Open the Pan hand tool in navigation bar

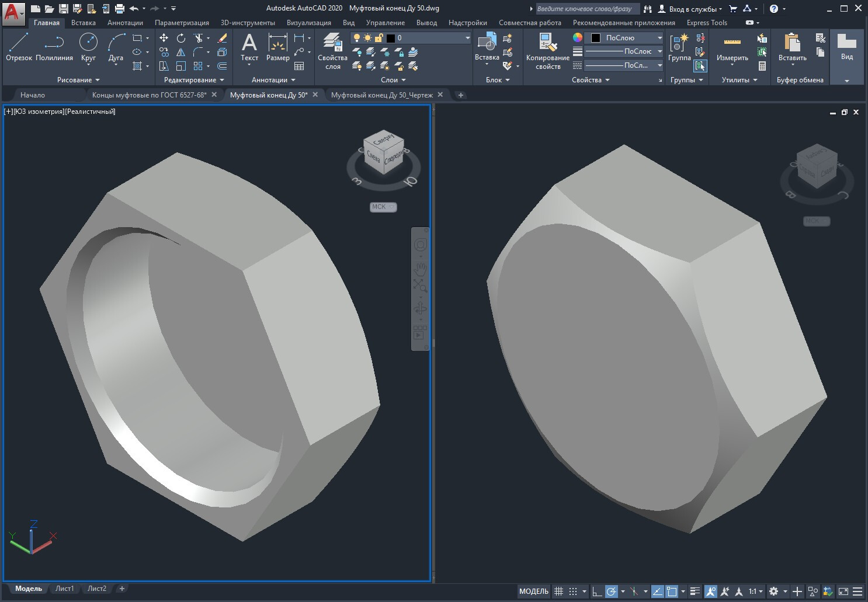tap(421, 269)
